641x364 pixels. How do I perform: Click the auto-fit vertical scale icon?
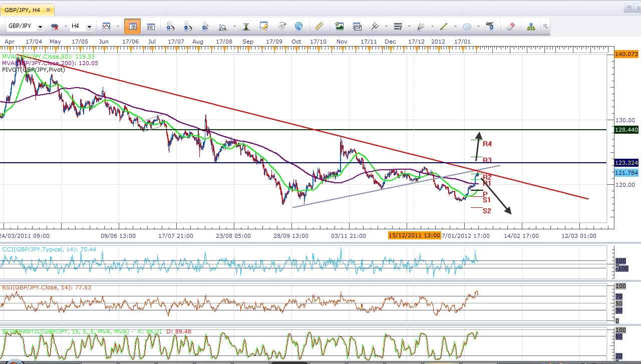246,27
